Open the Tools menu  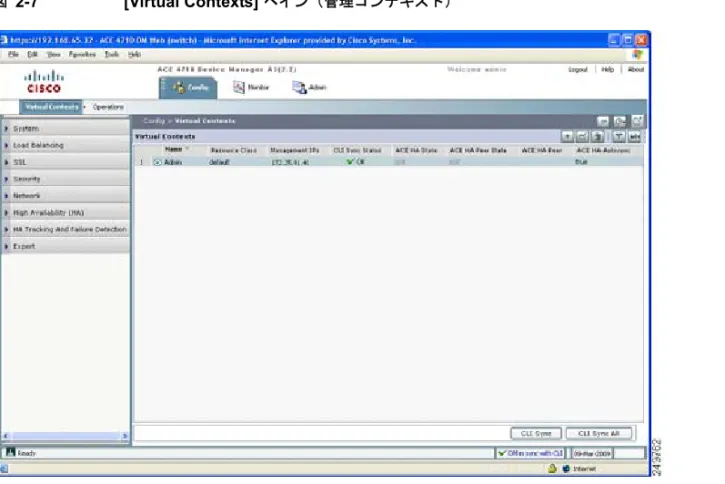(x=111, y=55)
